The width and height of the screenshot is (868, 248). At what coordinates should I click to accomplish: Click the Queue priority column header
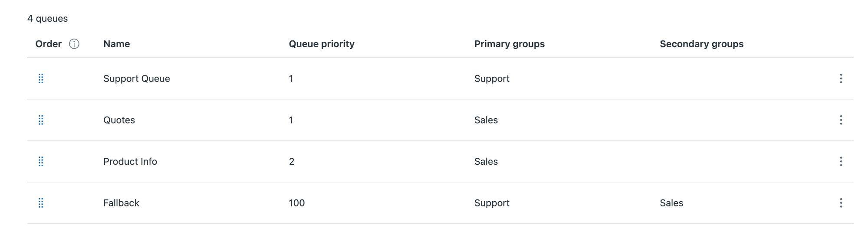321,44
